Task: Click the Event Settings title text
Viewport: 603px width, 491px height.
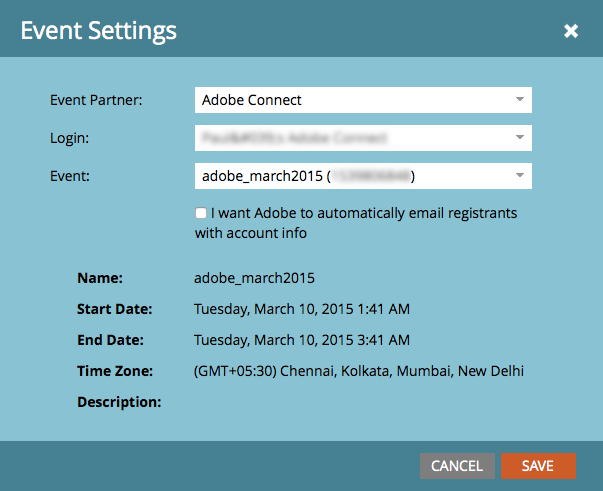Action: [x=99, y=31]
